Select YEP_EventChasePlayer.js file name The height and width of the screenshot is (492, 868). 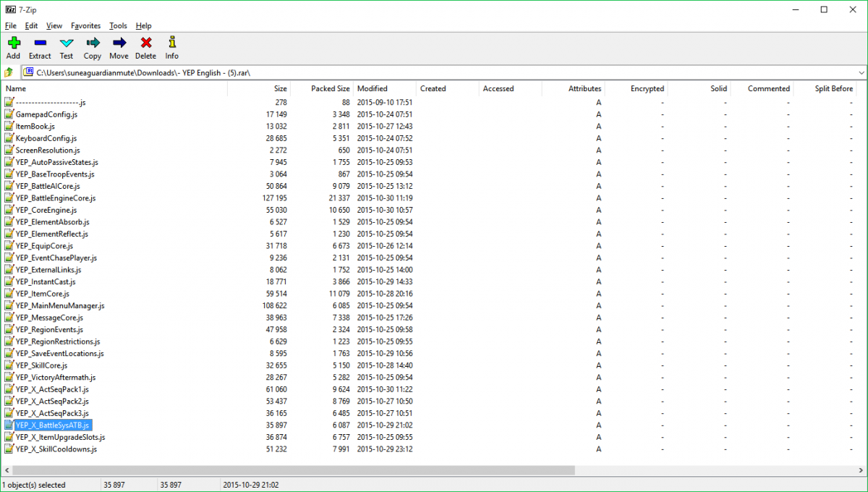pyautogui.click(x=56, y=258)
